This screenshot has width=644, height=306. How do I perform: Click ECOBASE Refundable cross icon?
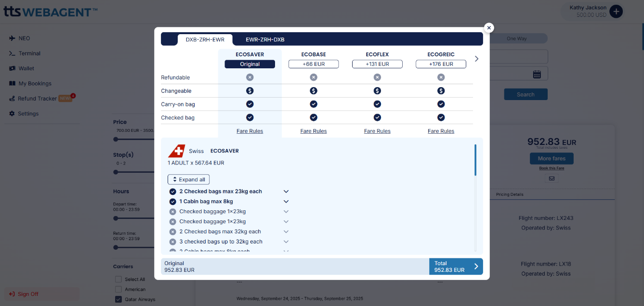tap(314, 77)
